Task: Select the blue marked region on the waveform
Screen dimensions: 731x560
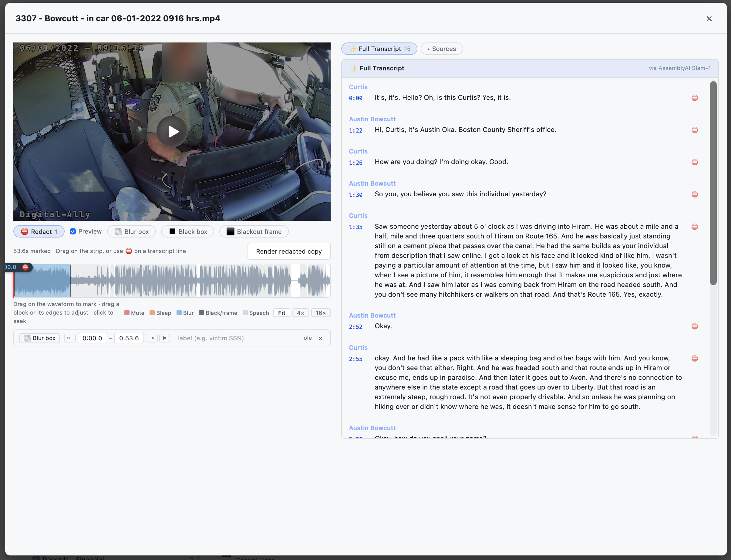Action: (x=42, y=281)
